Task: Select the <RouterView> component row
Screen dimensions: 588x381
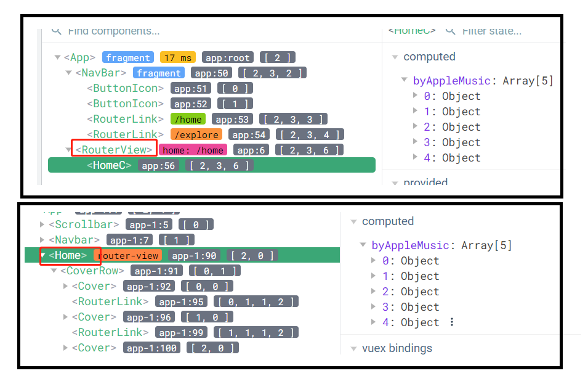Action: [x=114, y=150]
